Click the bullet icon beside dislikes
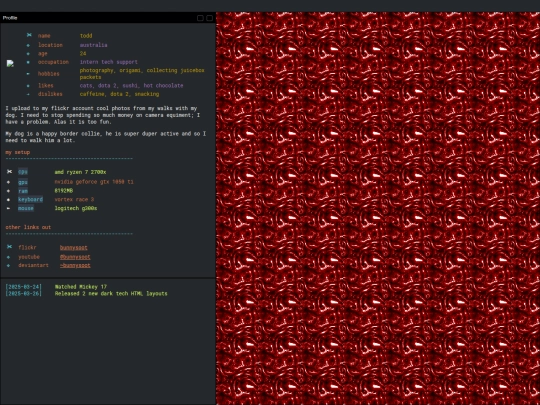 (28, 94)
